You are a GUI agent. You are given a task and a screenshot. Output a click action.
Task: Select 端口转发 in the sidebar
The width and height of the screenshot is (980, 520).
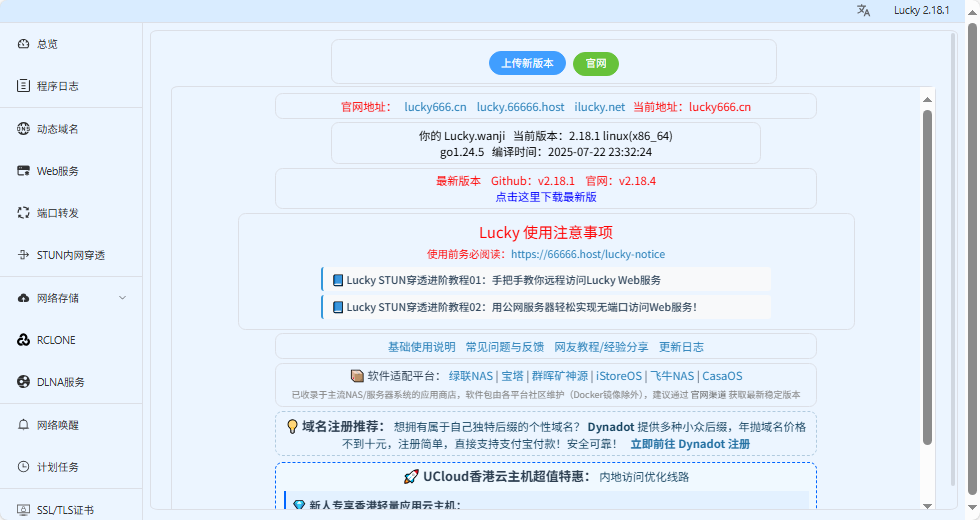pos(71,212)
